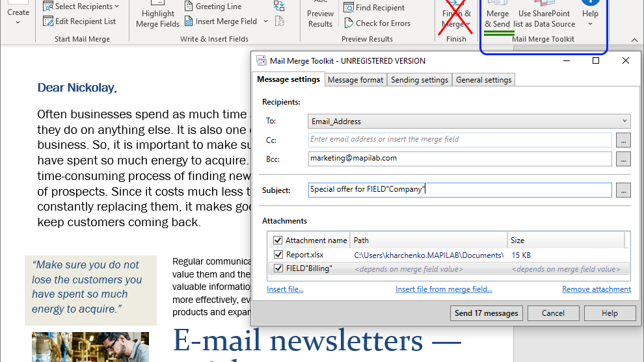This screenshot has width=644, height=362.
Task: Click the Update Labels icon
Action: [280, 21]
